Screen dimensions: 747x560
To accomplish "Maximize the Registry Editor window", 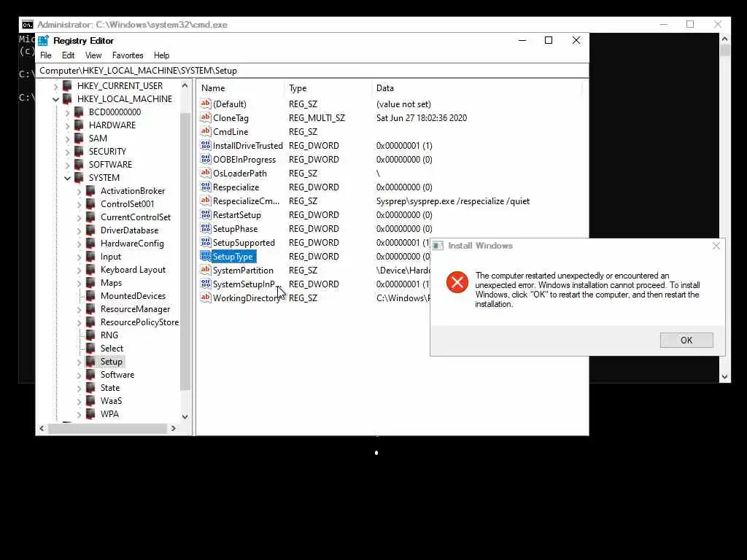I will tap(549, 41).
